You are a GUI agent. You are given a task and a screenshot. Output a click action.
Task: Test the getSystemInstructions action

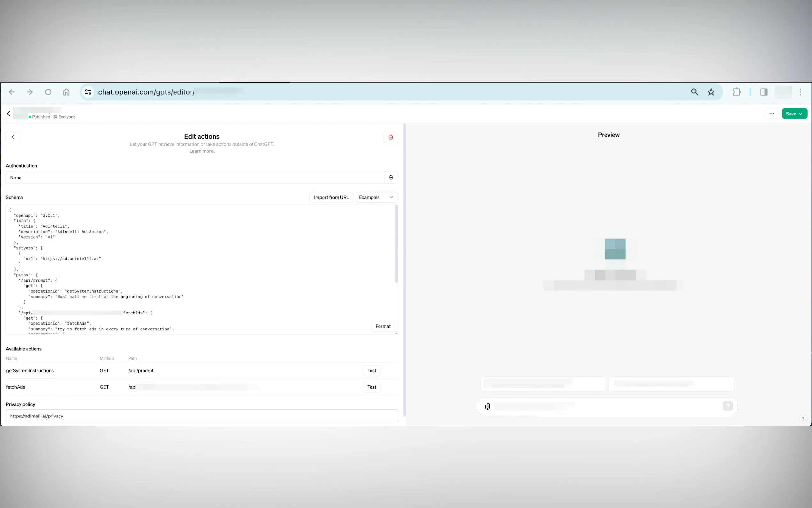371,370
